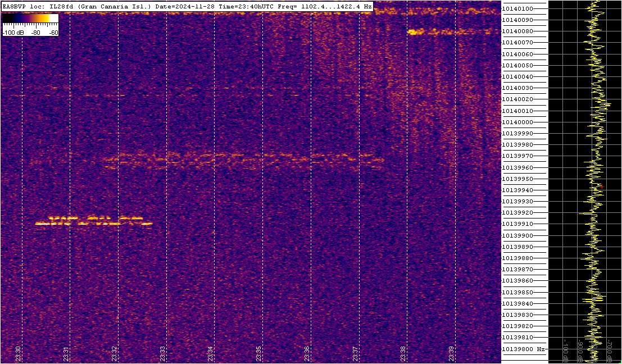Click the 10140010 frequency label
The width and height of the screenshot is (622, 364).
(x=517, y=111)
